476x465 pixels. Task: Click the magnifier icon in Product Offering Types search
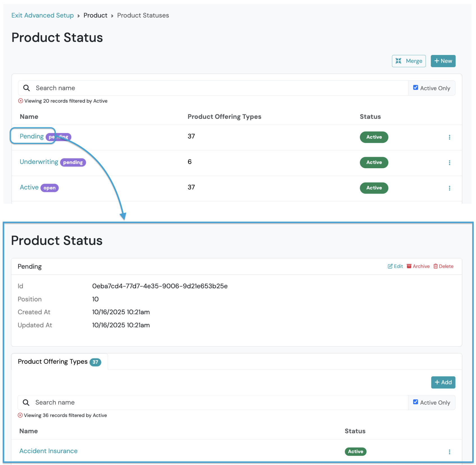tap(26, 402)
